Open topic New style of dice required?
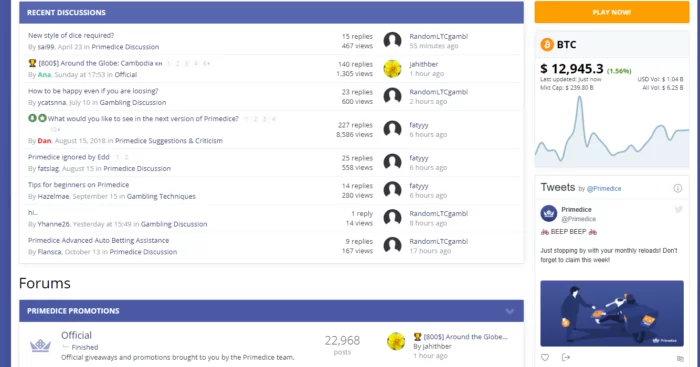 [71, 35]
